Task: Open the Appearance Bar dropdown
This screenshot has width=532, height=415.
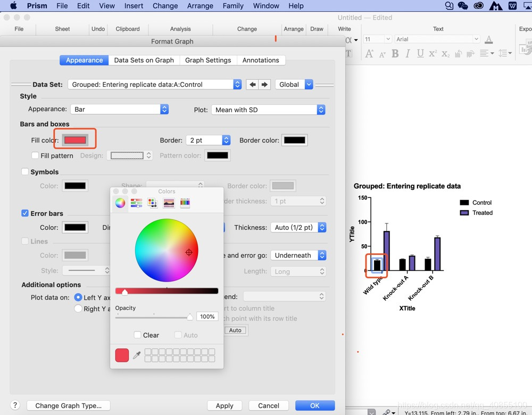Action: pos(119,109)
